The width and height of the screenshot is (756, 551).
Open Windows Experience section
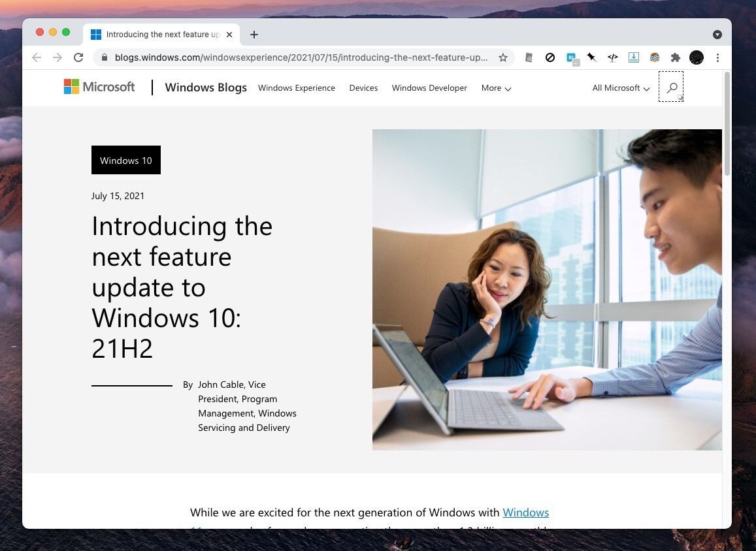[x=297, y=87]
